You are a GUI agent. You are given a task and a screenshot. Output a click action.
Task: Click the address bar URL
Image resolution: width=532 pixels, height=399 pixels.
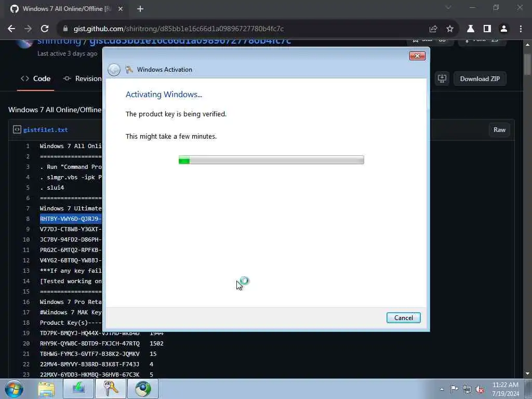pyautogui.click(x=179, y=29)
